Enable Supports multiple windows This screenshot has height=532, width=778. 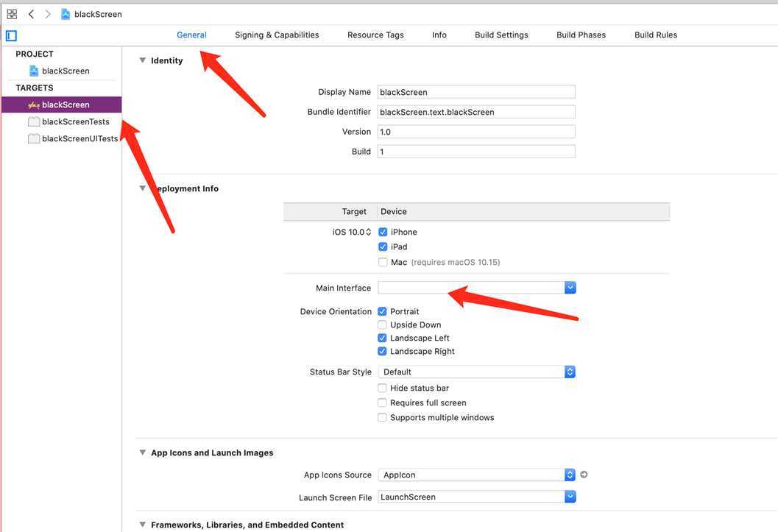coord(382,418)
